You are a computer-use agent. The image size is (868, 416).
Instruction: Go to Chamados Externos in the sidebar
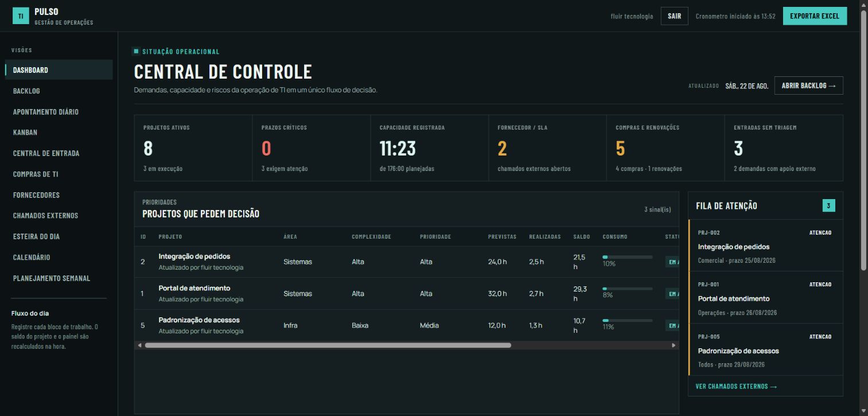click(x=59, y=216)
